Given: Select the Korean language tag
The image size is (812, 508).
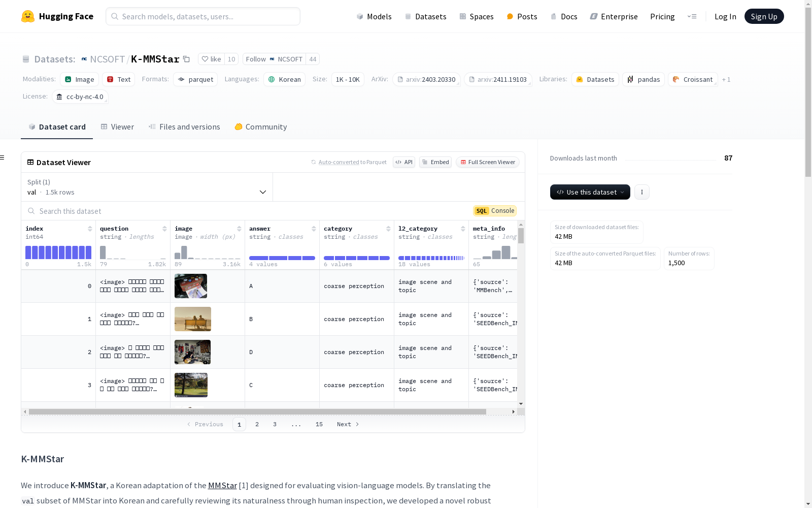Looking at the screenshot, I should pos(284,79).
